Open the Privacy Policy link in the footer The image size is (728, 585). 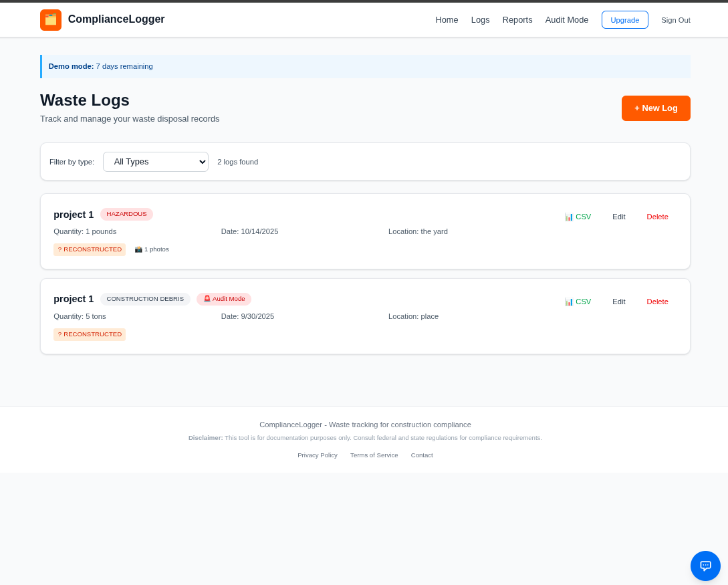coord(317,455)
